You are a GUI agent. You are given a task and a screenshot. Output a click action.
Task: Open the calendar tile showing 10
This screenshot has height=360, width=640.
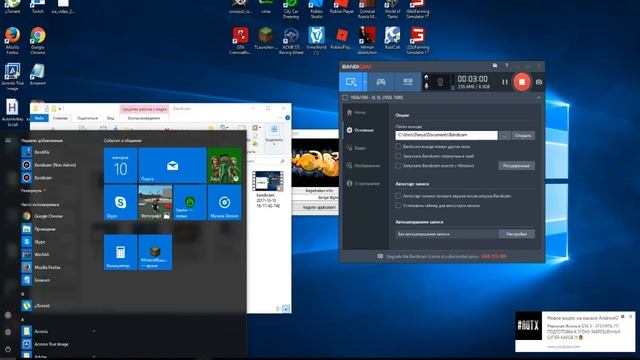point(120,165)
